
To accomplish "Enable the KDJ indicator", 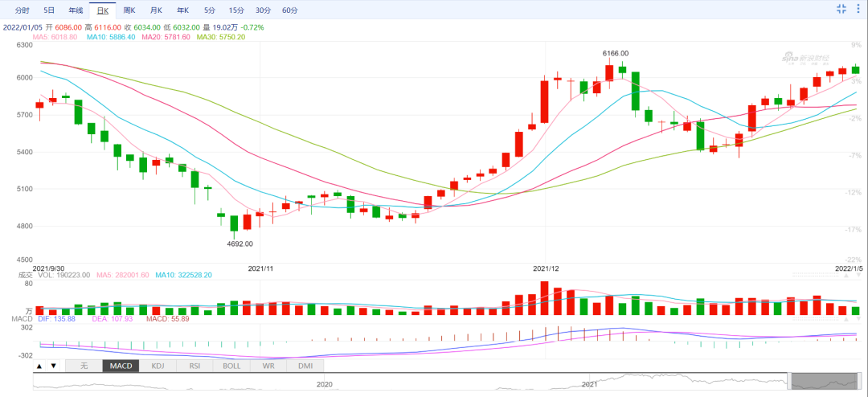I will (157, 366).
